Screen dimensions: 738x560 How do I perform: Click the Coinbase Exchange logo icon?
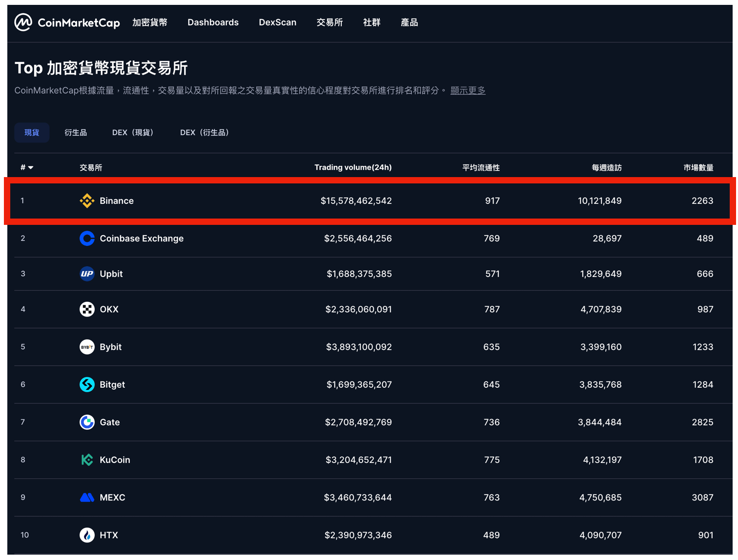click(87, 239)
